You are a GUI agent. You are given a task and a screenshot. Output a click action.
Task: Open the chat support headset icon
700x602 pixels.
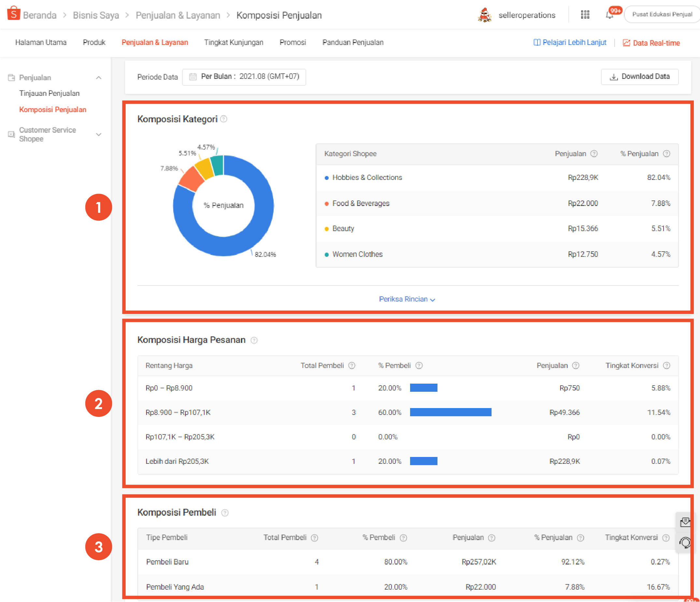(x=685, y=542)
